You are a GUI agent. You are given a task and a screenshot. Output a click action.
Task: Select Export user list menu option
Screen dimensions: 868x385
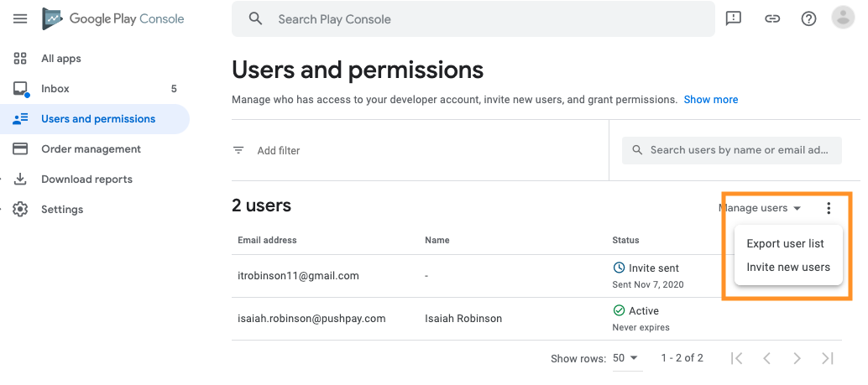pos(785,244)
